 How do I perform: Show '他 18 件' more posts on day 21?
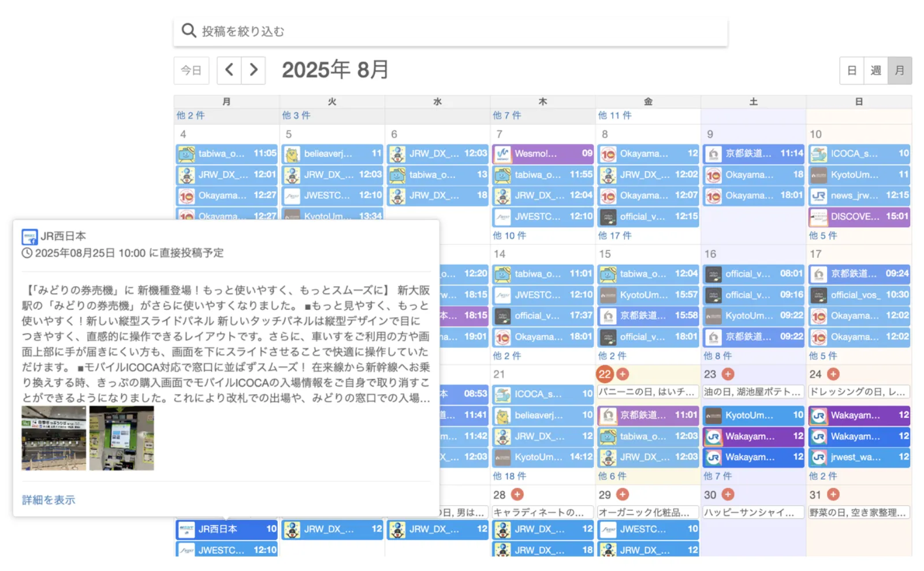click(509, 476)
